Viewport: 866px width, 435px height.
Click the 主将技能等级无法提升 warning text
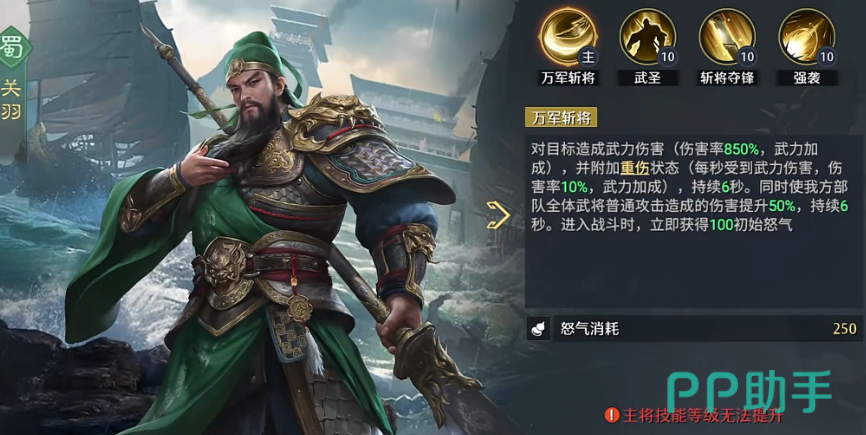click(703, 415)
